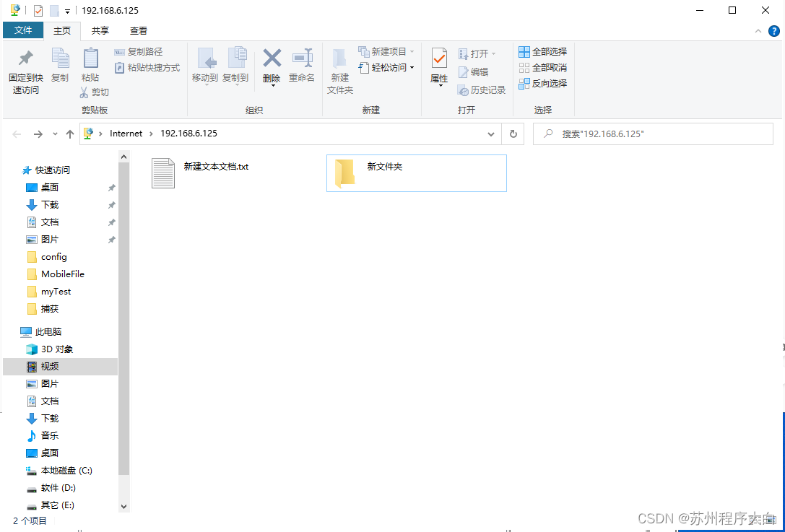Click the 新建文件夹 icon
Screen dimensions: 785x532
click(340, 58)
